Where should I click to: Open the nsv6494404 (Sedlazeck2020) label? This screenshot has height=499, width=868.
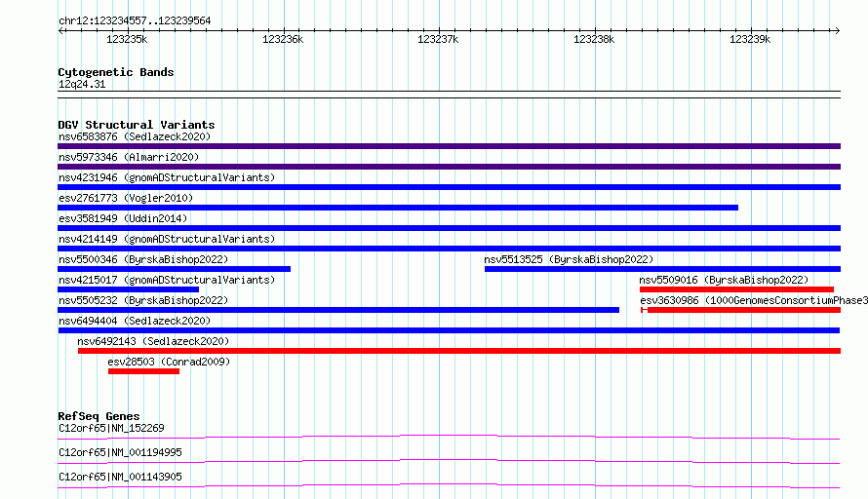(135, 321)
